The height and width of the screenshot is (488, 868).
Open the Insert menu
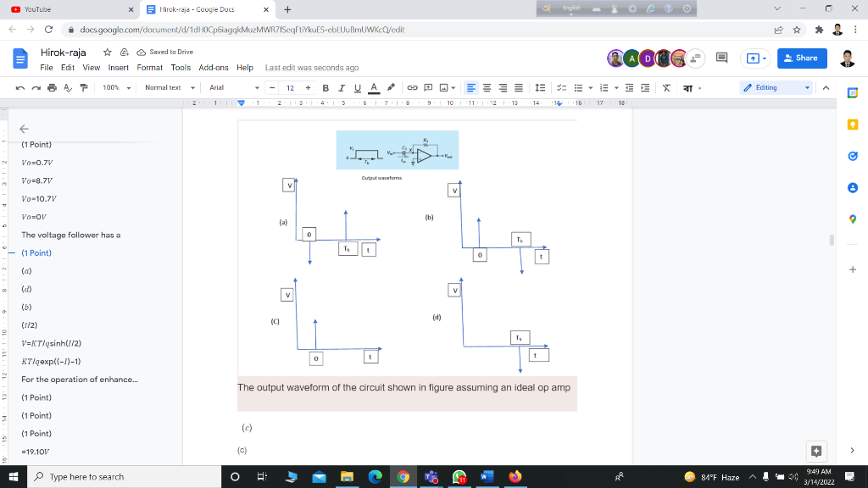[x=119, y=68]
